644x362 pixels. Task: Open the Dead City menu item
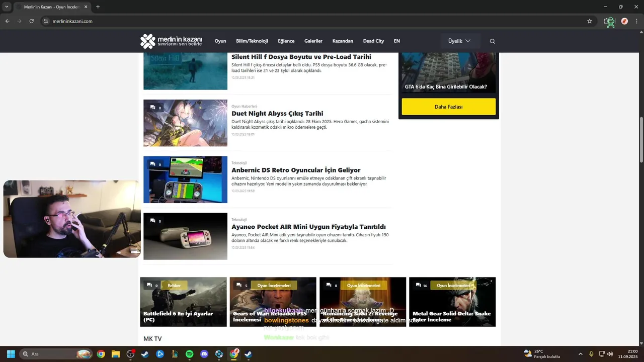coord(373,41)
